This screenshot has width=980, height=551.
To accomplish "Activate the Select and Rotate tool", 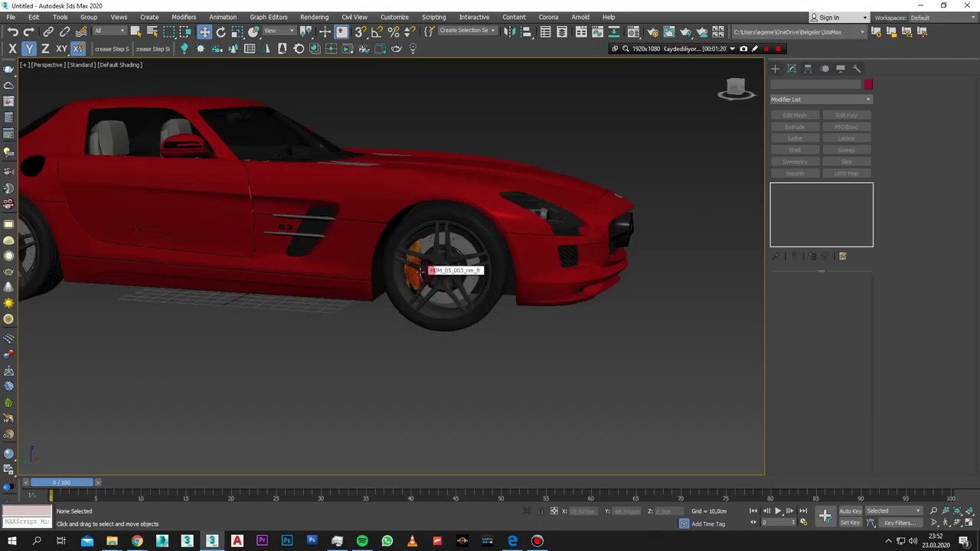I will 221,31.
